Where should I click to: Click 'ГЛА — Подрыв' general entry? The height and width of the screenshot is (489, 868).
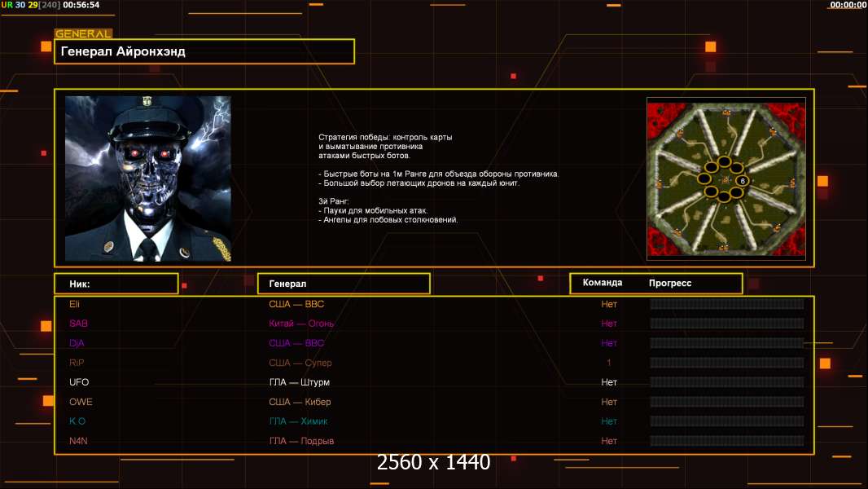tap(302, 441)
